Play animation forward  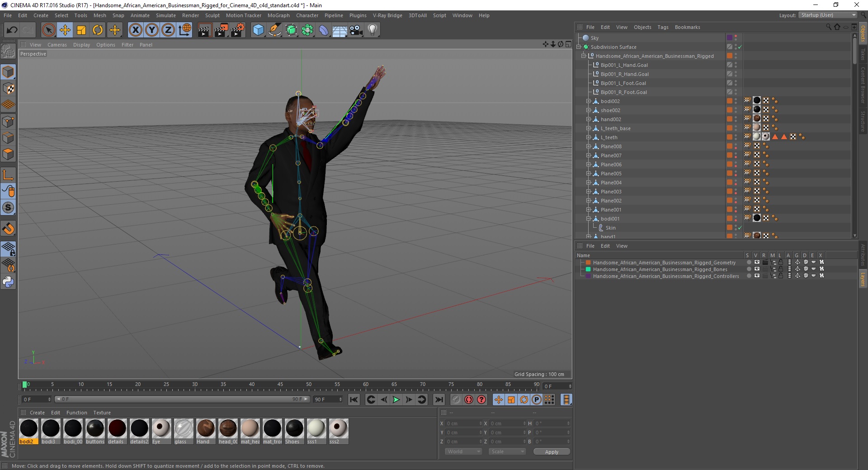(x=396, y=399)
